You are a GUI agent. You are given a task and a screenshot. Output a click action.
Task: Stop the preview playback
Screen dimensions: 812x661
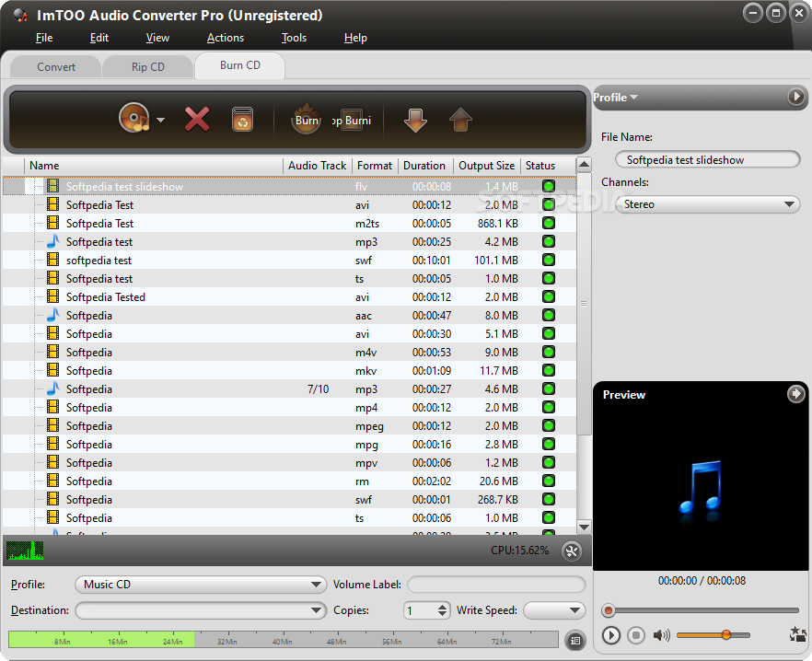[636, 634]
